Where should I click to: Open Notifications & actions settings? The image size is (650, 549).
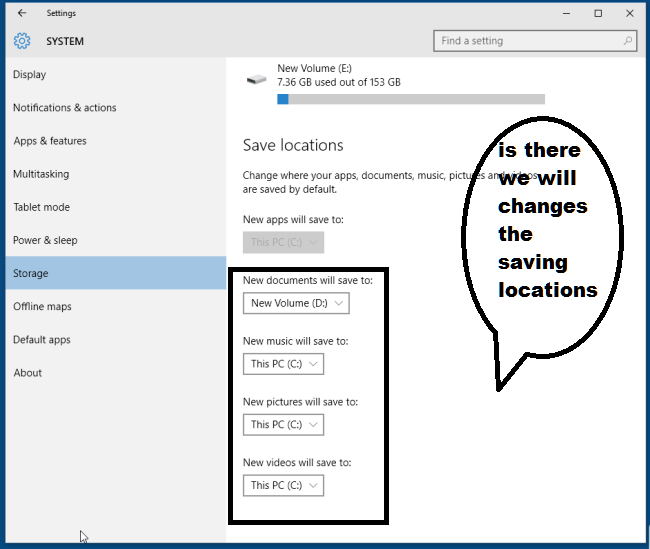click(x=116, y=108)
